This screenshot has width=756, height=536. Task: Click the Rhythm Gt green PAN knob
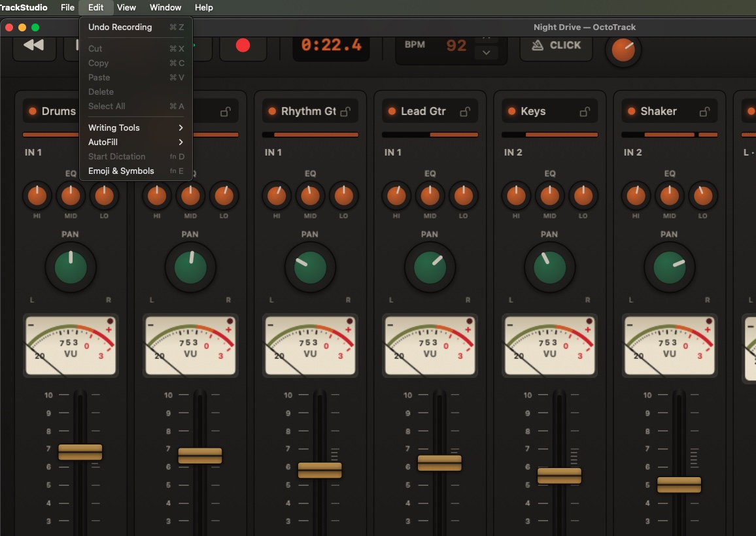coord(310,267)
